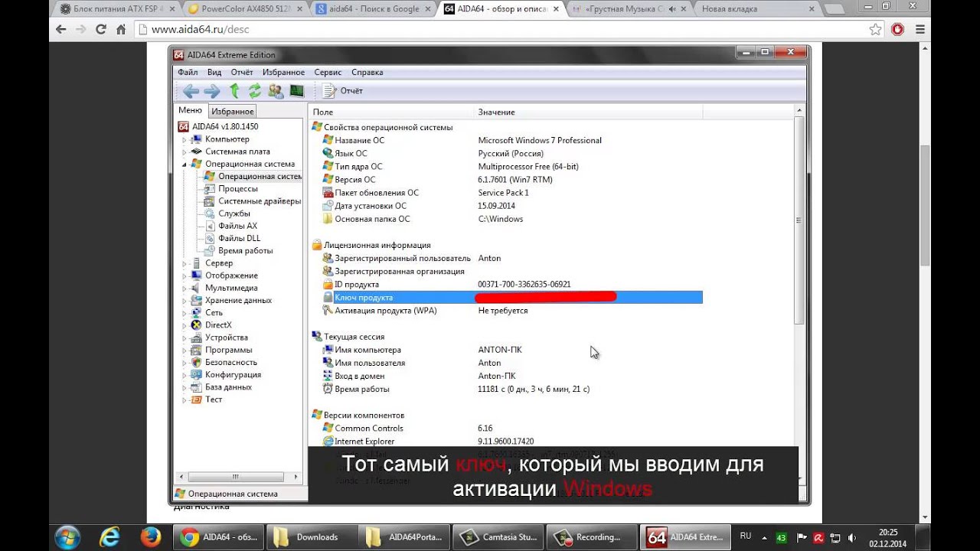Expand the Отображение tree node
The height and width of the screenshot is (551, 980).
coord(185,276)
